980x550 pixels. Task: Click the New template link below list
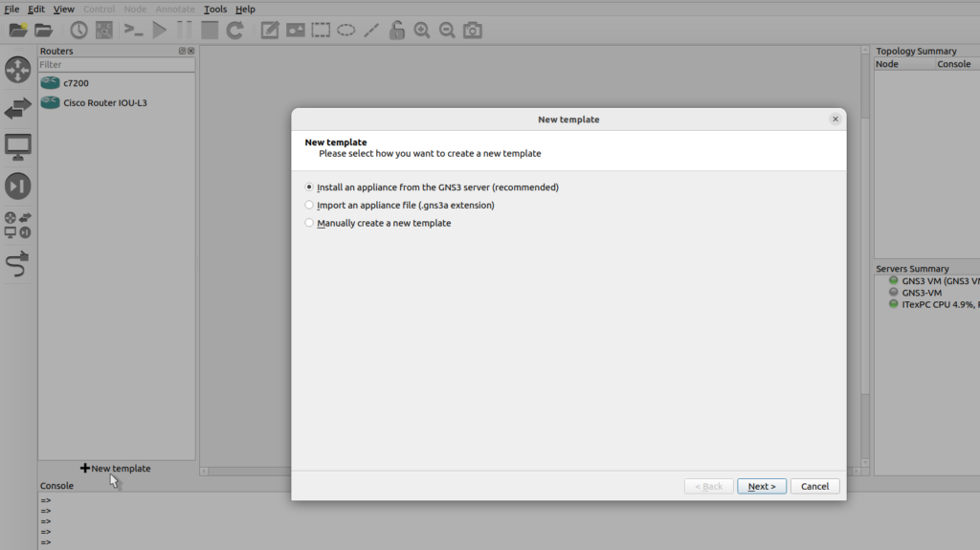click(116, 469)
